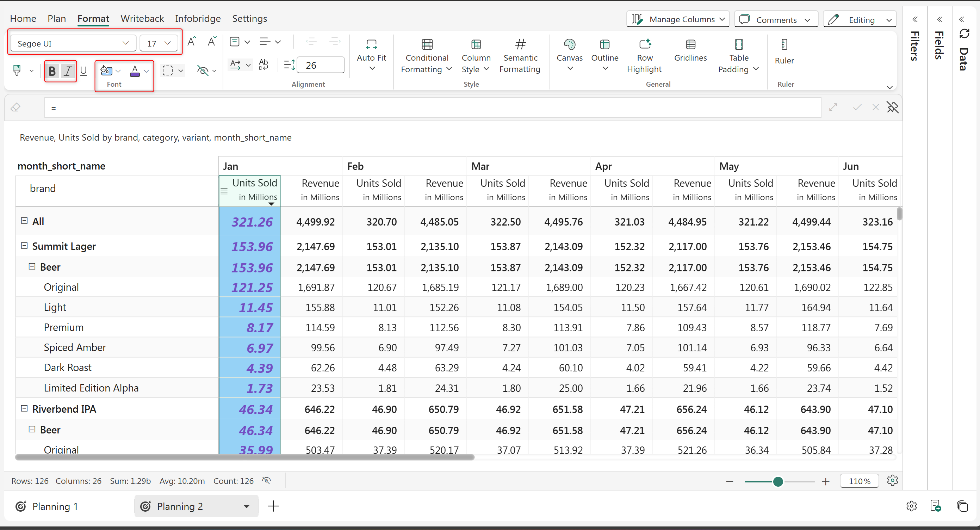Switch to the Writeback tab
This screenshot has height=530, width=980.
tap(142, 19)
